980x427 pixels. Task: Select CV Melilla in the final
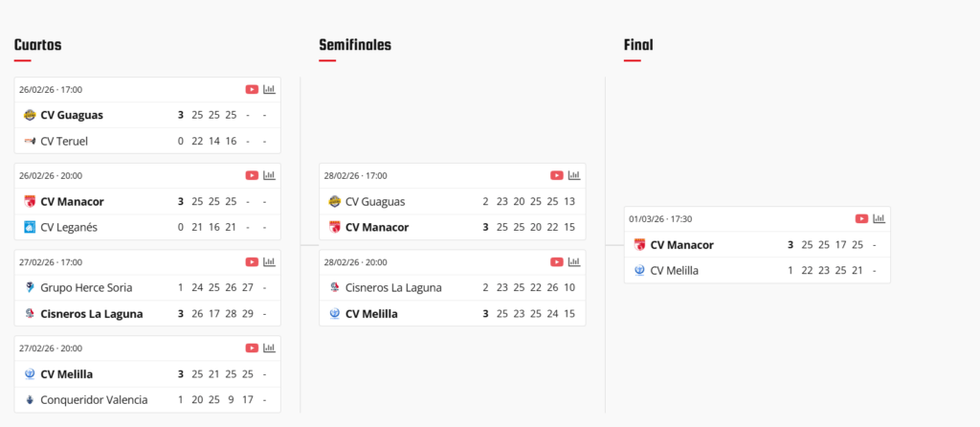pos(674,270)
